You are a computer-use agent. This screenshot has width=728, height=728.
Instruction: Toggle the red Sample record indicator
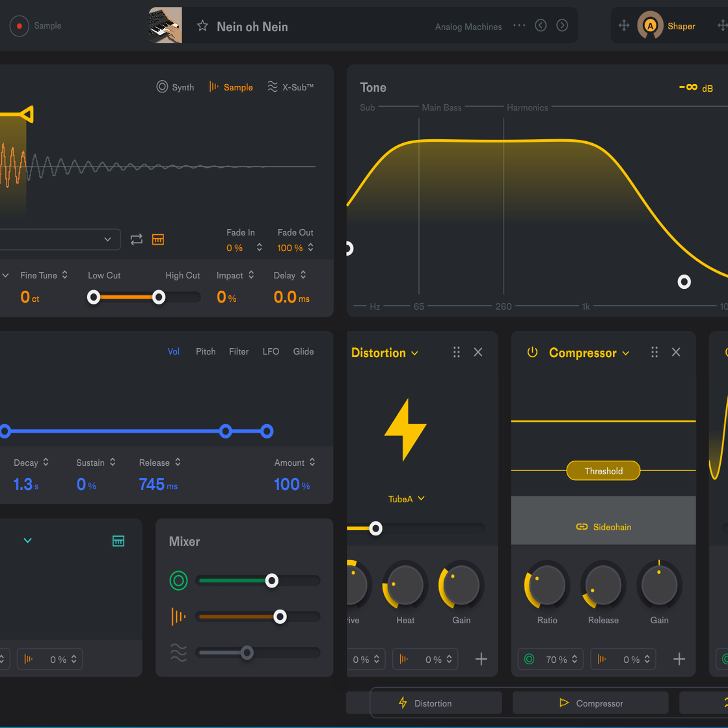[x=18, y=25]
